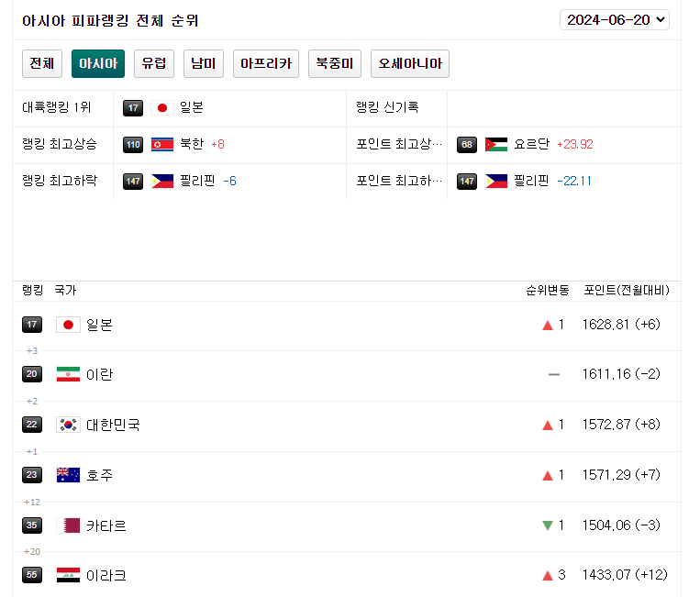Open the 2024-06-20 date dropdown
700x597 pixels.
614,20
